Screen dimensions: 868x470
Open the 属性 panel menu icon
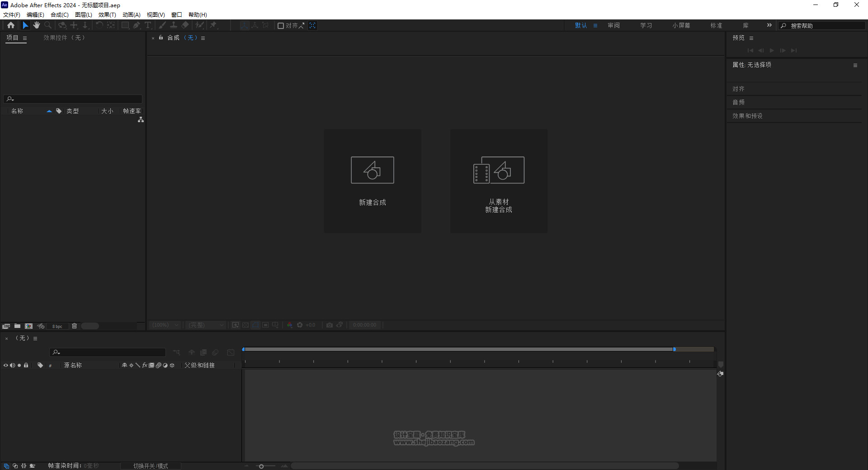point(855,65)
